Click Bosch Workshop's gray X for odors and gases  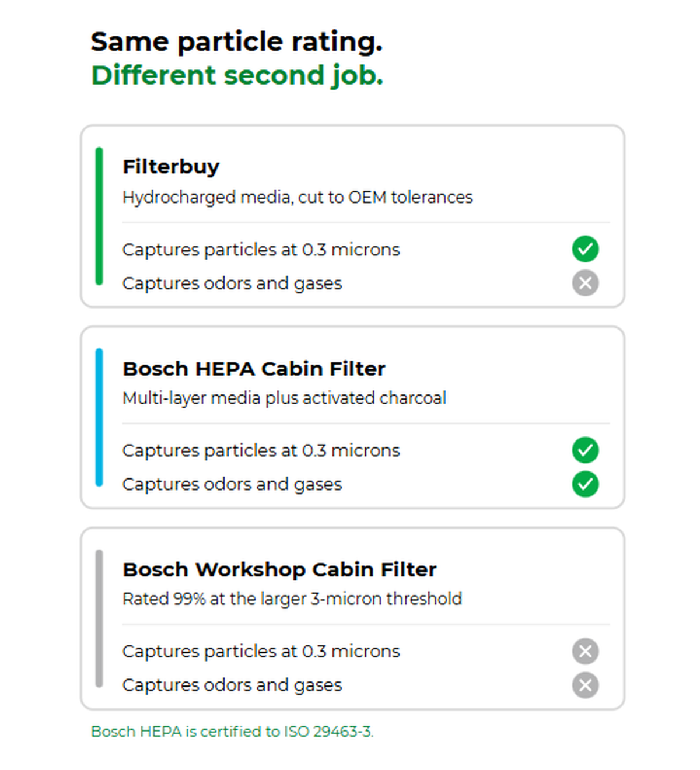click(x=585, y=685)
